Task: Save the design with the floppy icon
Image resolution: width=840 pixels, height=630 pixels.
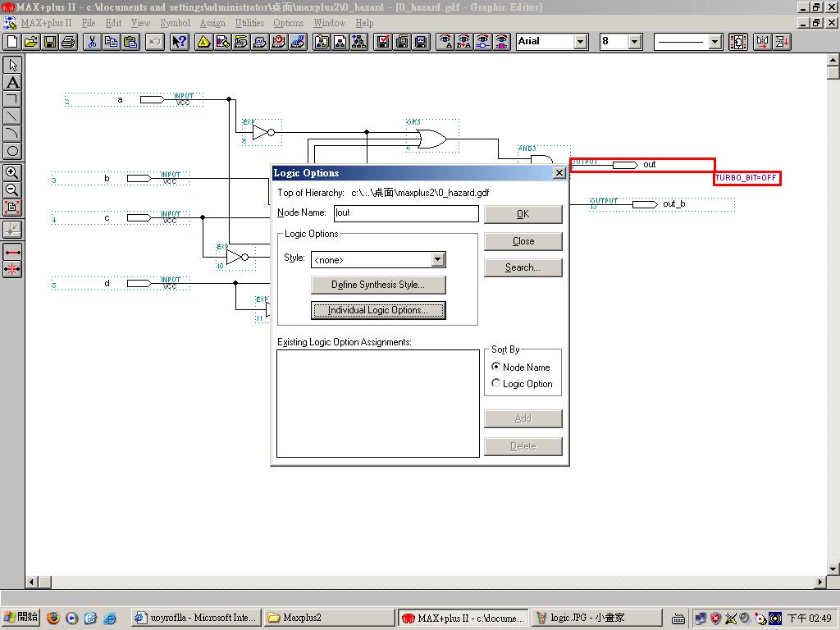Action: click(50, 42)
